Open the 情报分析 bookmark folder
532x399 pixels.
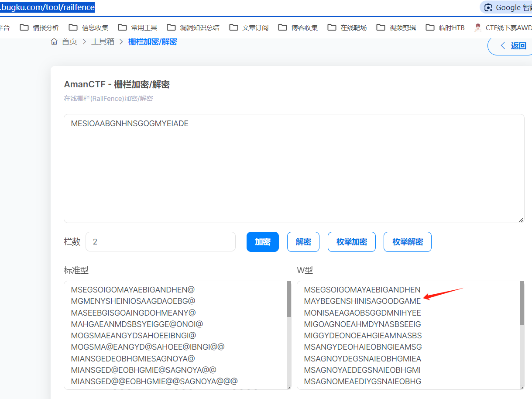pyautogui.click(x=40, y=28)
